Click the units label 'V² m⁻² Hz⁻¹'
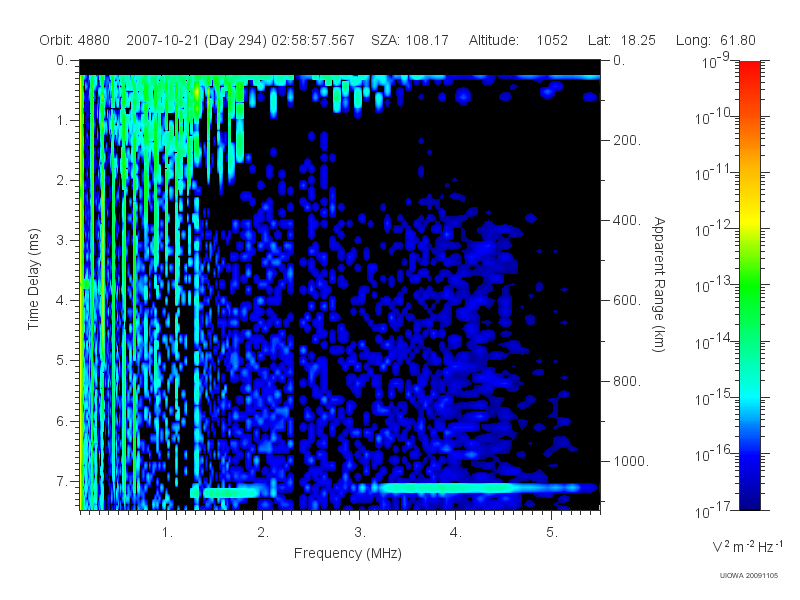This screenshot has height=600, width=800. click(x=747, y=547)
